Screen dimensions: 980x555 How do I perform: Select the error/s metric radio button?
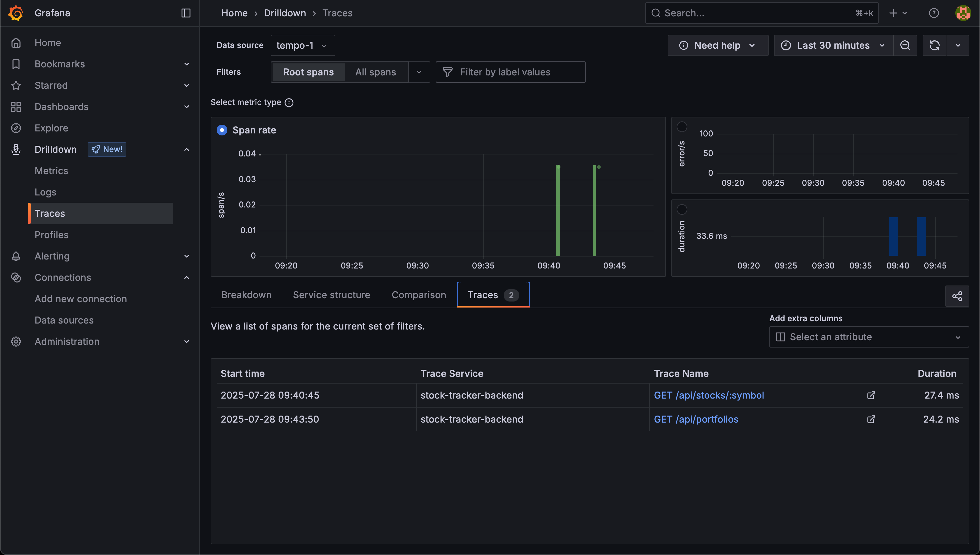[682, 126]
